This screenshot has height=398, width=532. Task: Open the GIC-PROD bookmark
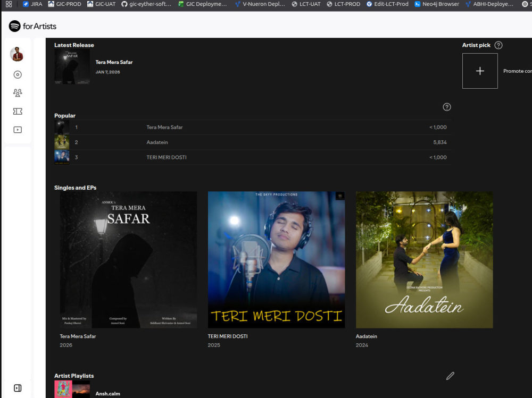(x=65, y=4)
